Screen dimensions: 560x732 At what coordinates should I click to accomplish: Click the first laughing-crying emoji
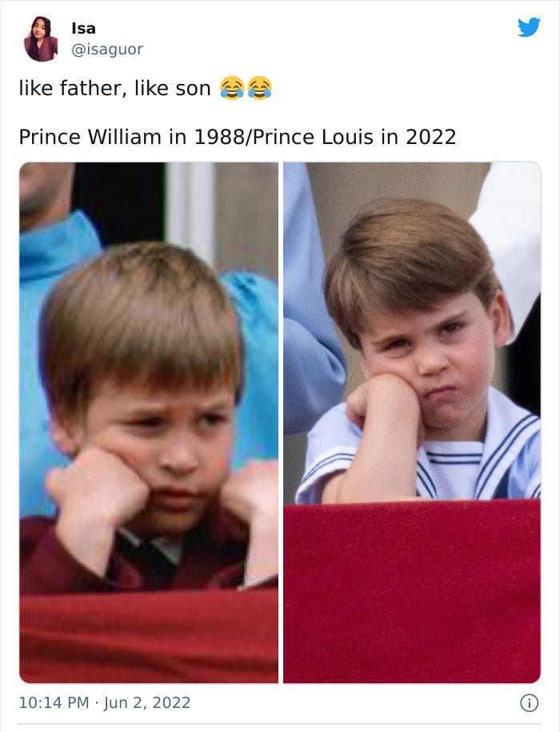click(x=232, y=87)
